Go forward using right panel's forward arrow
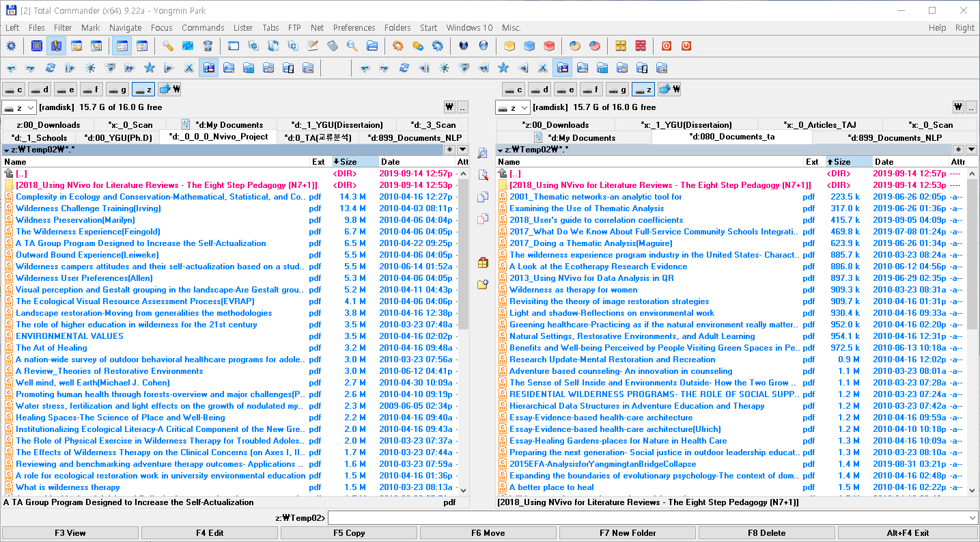 (384, 68)
